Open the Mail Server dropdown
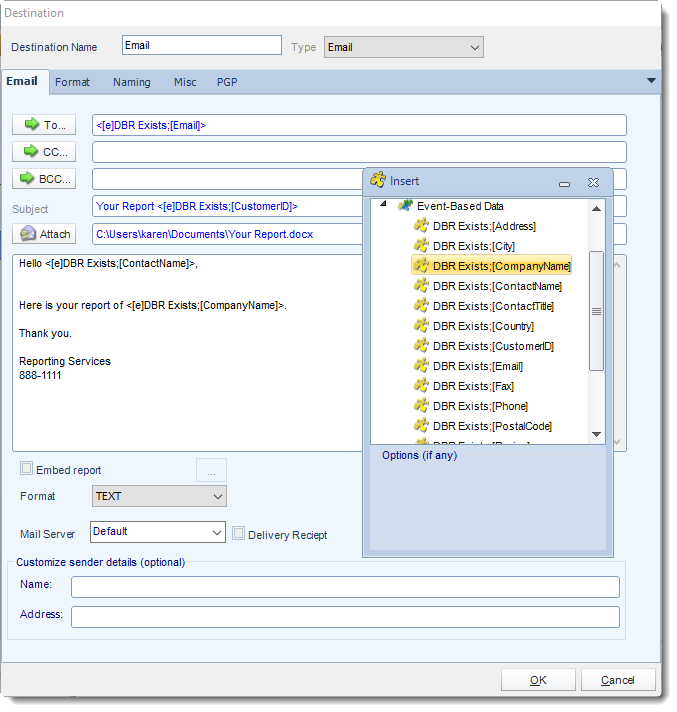The height and width of the screenshot is (712, 677). [x=158, y=532]
